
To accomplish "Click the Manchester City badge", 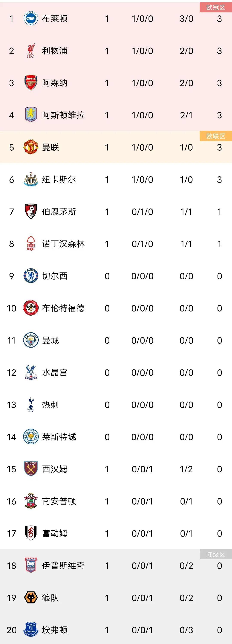I will pos(31,340).
